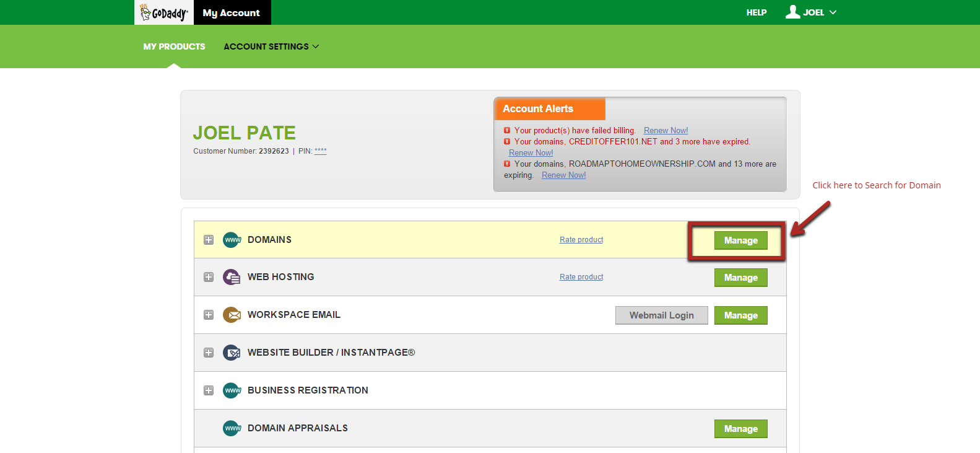Viewport: 980px width, 453px height.
Task: Click the DOMAIN APPRAISALS row title
Action: (x=298, y=428)
